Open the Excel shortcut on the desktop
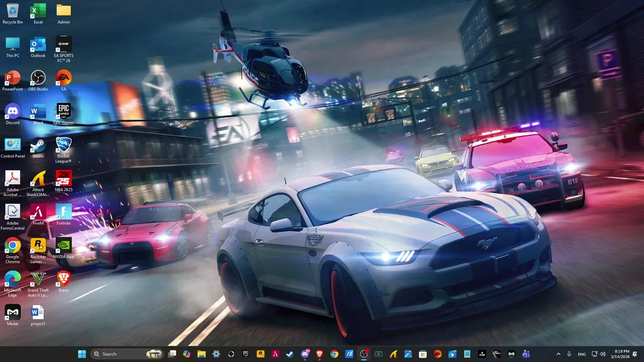644x362 pixels. click(x=38, y=14)
